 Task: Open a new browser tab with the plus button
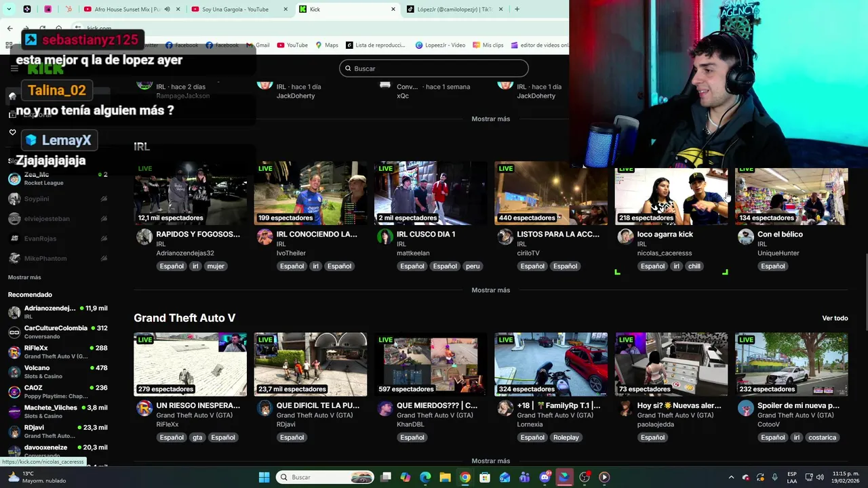517,9
